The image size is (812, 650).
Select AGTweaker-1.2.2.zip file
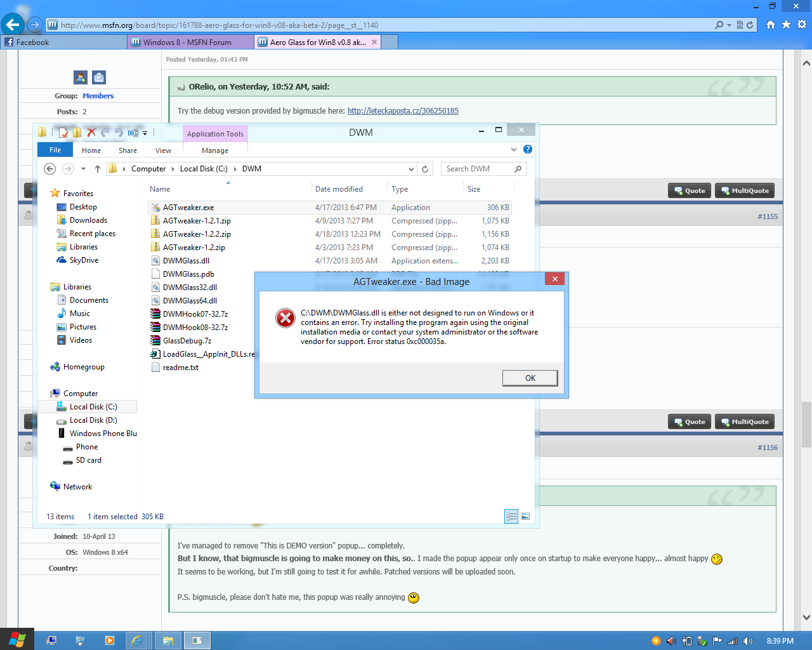(x=197, y=234)
